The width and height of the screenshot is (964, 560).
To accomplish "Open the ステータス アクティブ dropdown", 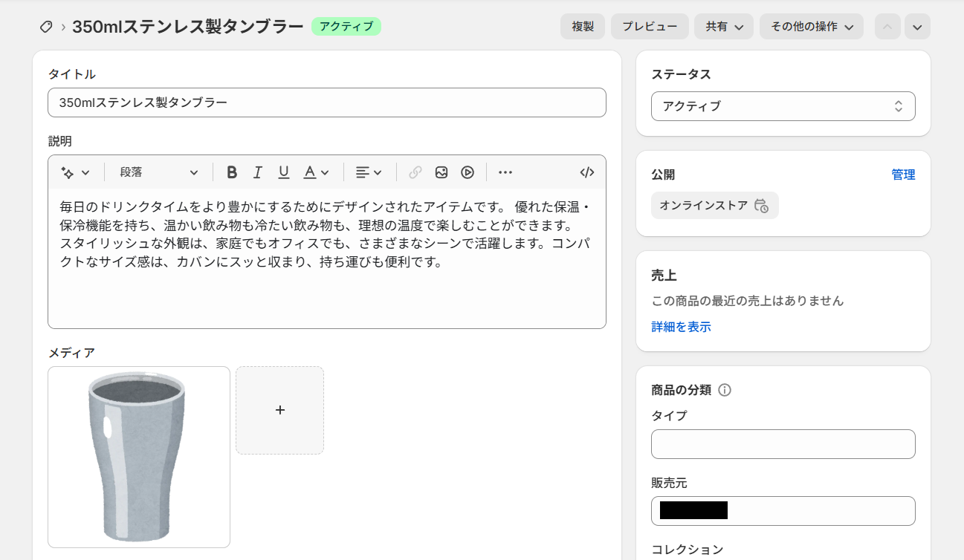I will coord(783,106).
